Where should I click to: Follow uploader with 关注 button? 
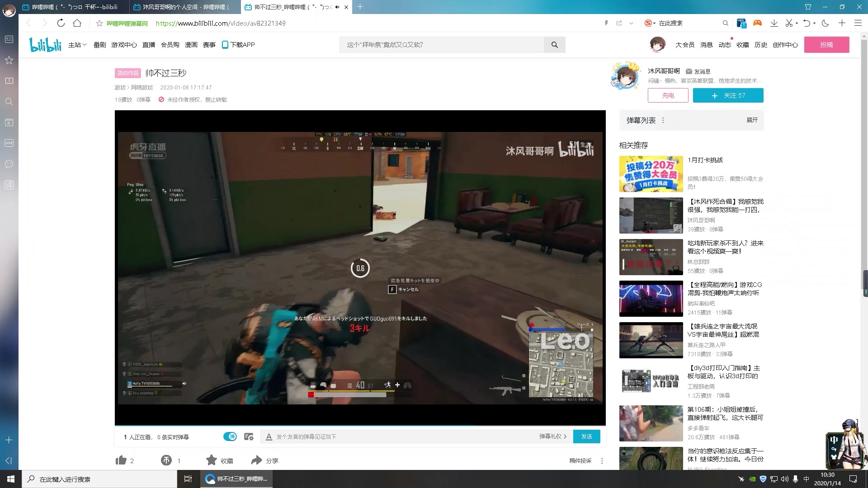728,95
